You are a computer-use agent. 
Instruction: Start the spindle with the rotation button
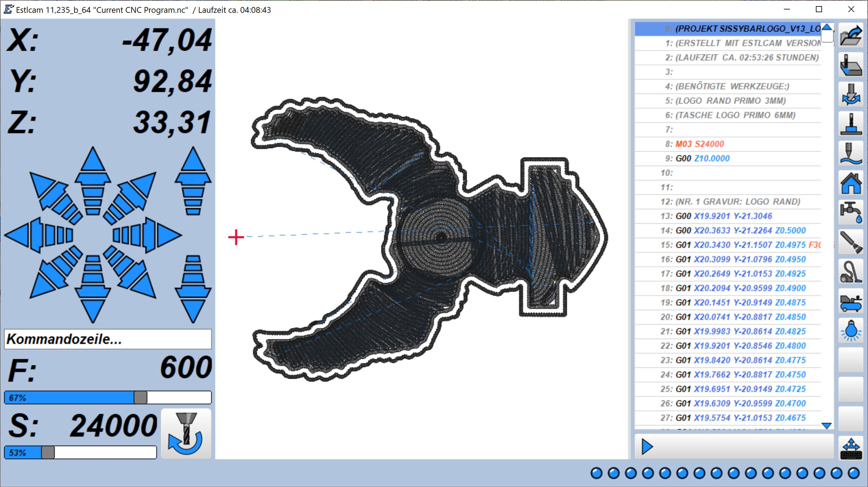coord(186,434)
